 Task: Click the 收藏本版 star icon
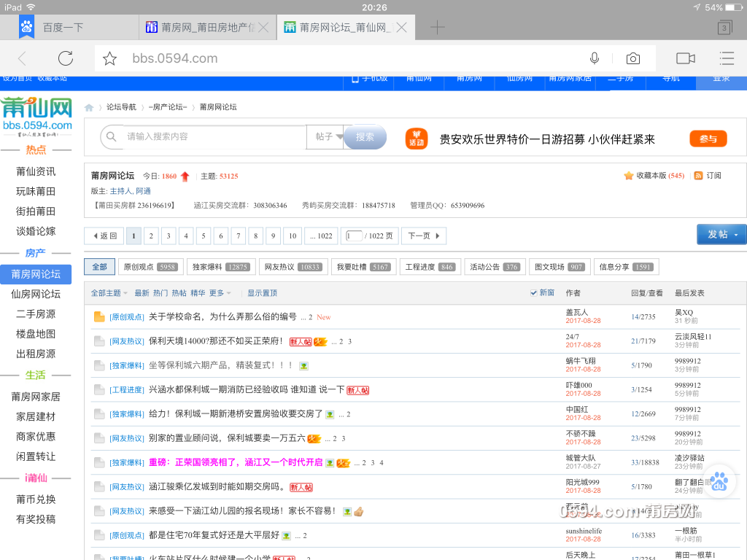(x=628, y=176)
